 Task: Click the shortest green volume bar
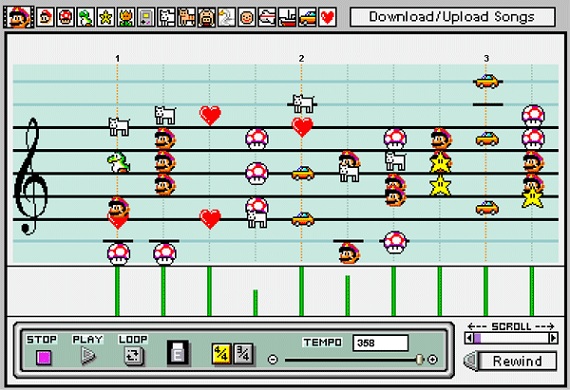coord(255,302)
